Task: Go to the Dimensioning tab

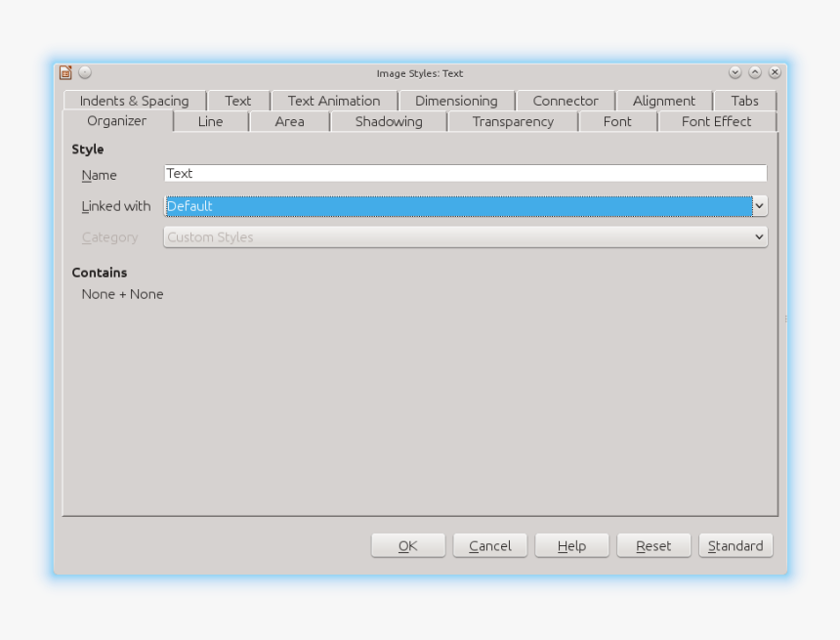Action: point(456,101)
